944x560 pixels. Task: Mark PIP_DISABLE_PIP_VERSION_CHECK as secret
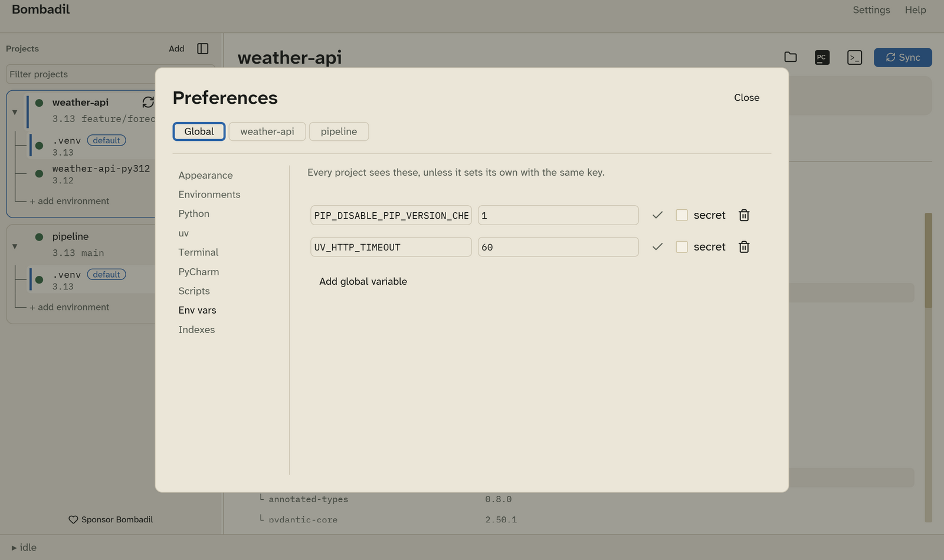[681, 215]
